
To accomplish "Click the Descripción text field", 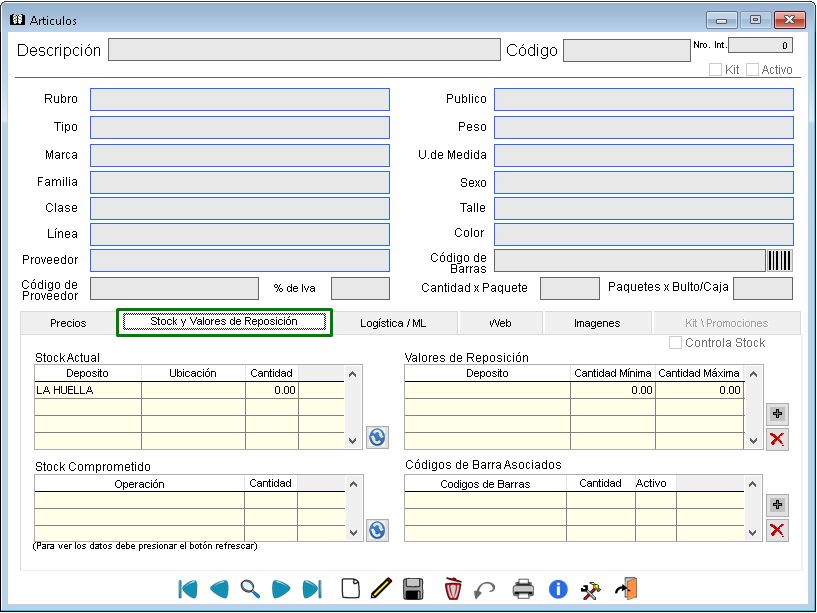I will pos(303,50).
